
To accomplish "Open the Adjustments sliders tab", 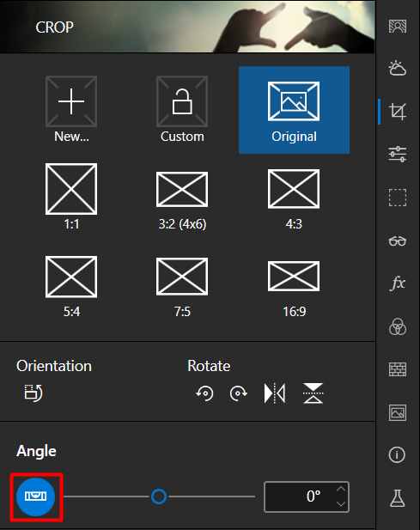I will pos(398,154).
